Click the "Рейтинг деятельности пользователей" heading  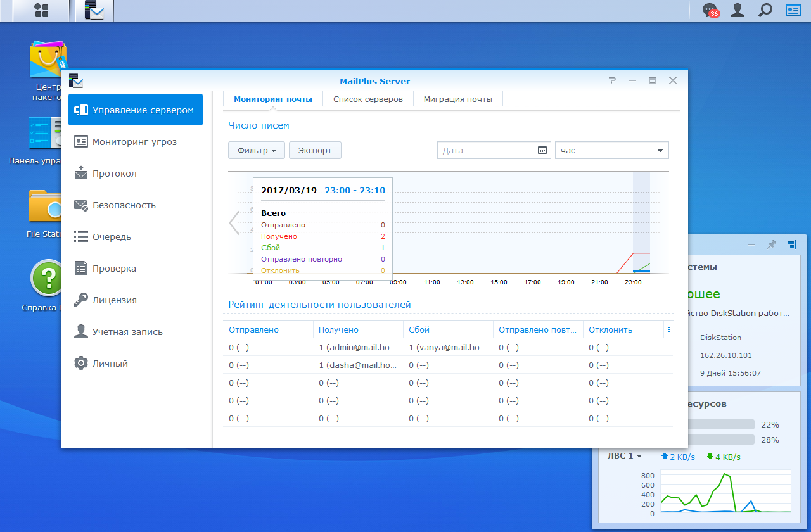click(319, 305)
